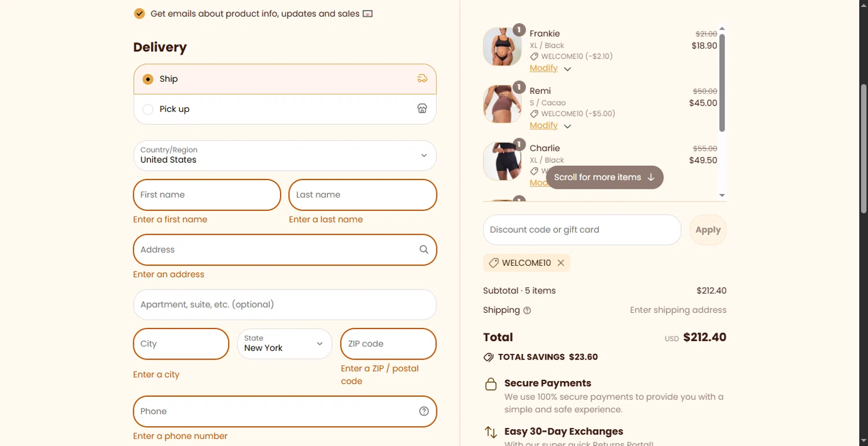The image size is (868, 446).
Task: Click the store pickup icon
Action: click(422, 109)
